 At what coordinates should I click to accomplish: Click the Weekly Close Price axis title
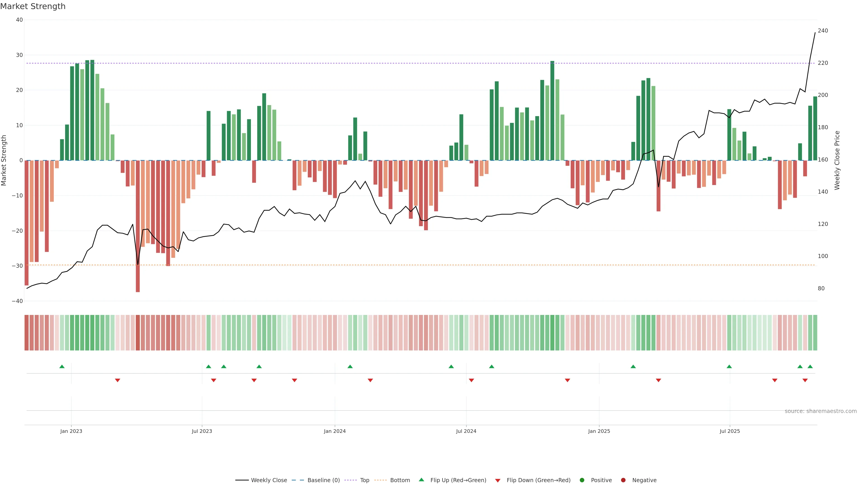(837, 160)
